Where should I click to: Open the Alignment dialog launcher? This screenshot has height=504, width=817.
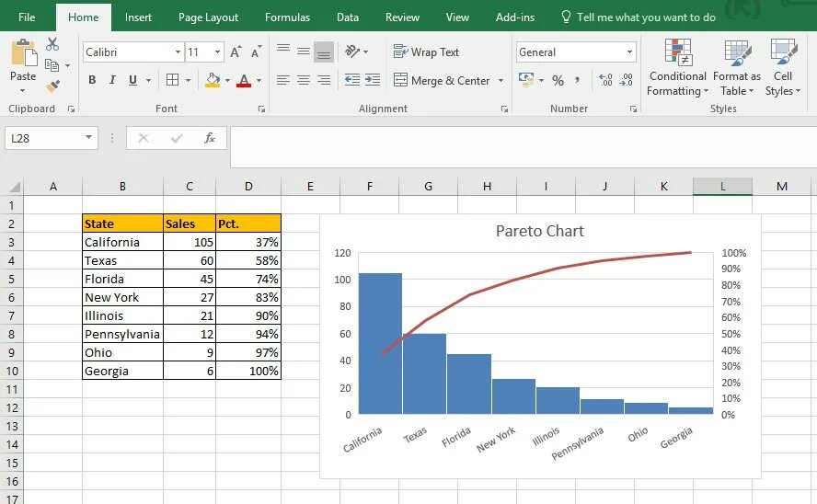pyautogui.click(x=504, y=109)
